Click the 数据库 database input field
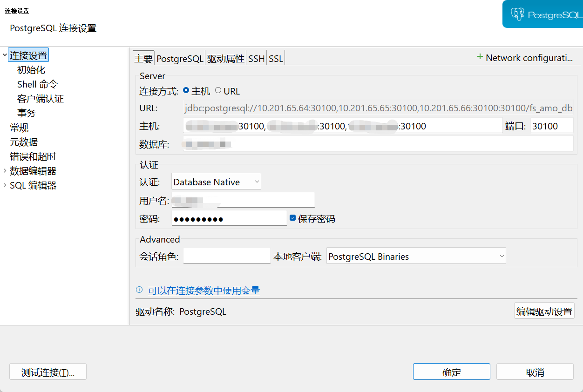 pyautogui.click(x=378, y=144)
